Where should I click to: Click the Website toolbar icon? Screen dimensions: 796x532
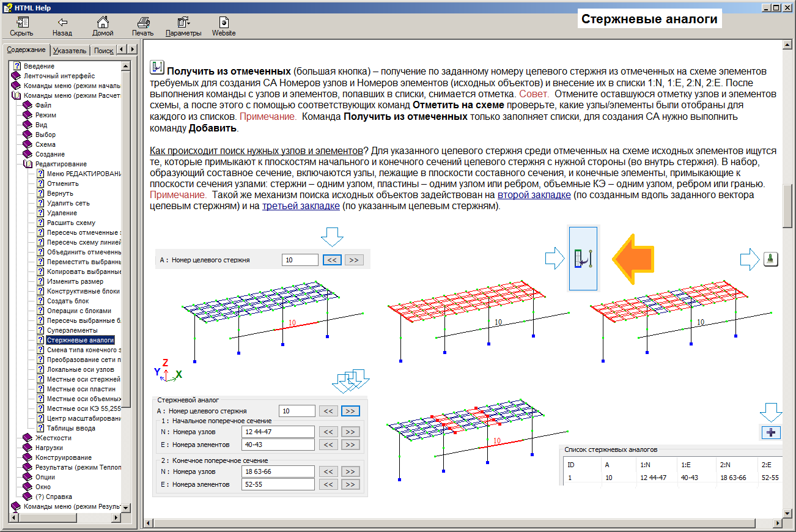point(223,23)
